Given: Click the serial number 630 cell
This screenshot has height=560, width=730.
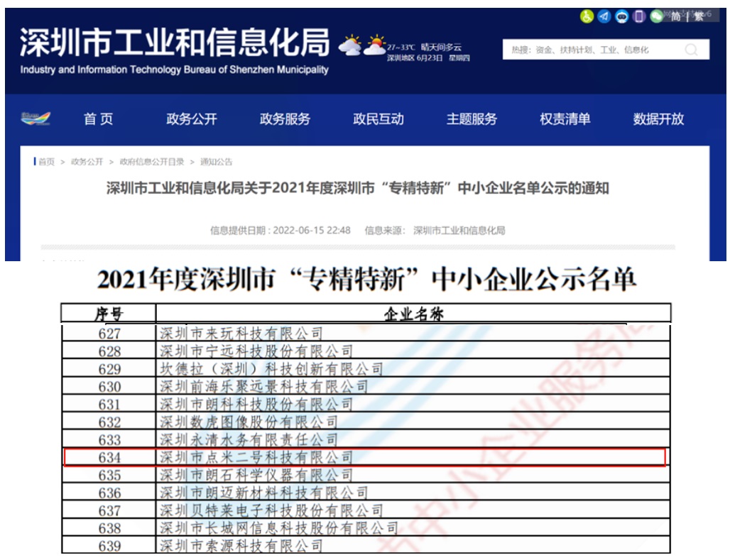Looking at the screenshot, I should [x=109, y=386].
